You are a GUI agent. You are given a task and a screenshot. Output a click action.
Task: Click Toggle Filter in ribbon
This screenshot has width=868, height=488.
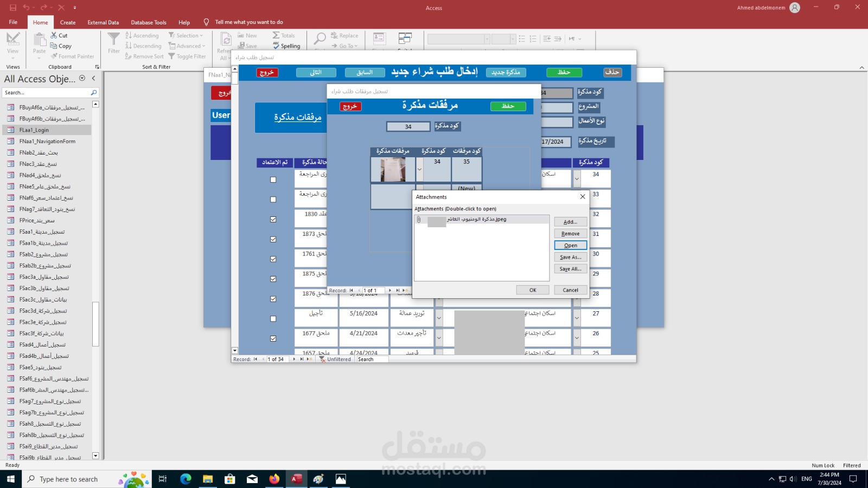coord(187,56)
